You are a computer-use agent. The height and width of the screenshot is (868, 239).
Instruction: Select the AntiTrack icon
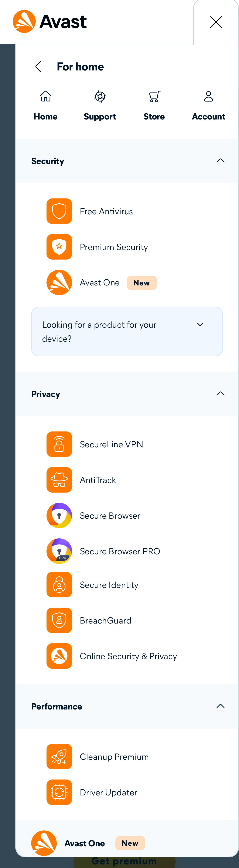coord(59,479)
